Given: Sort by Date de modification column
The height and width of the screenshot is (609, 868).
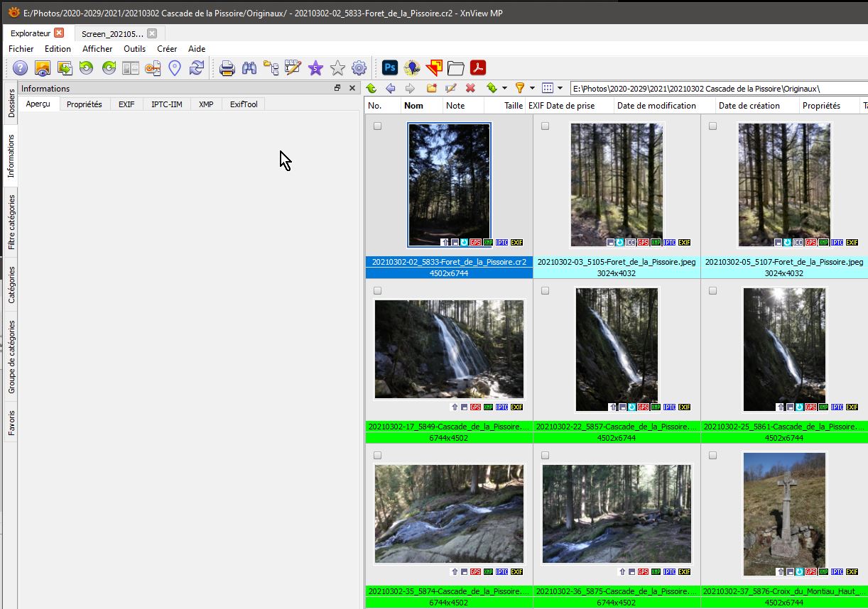Looking at the screenshot, I should point(656,106).
